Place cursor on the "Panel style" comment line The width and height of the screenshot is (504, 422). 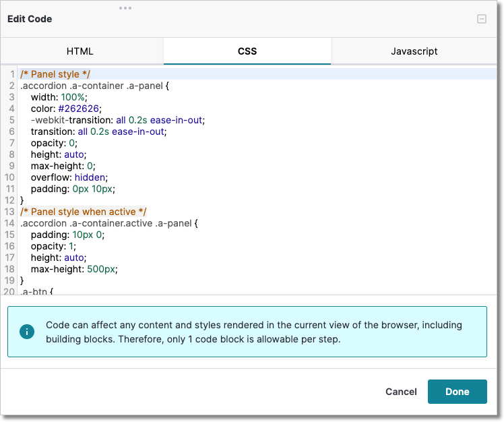[55, 74]
